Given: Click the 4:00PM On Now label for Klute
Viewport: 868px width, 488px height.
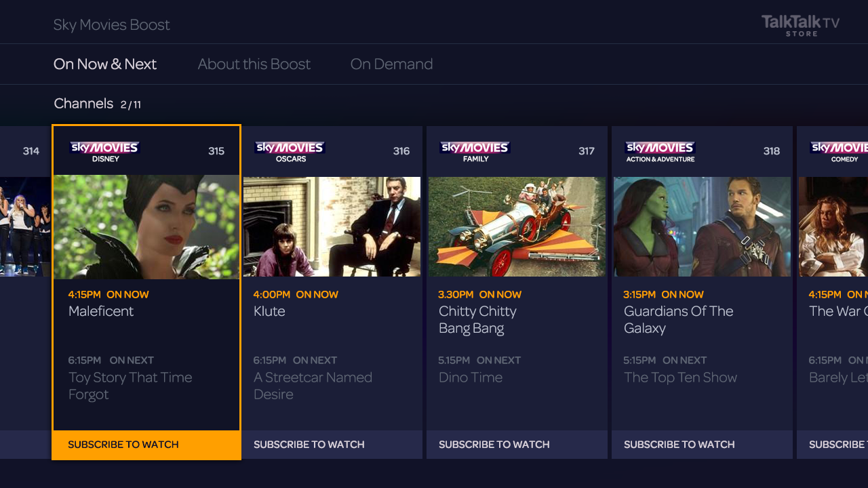Looking at the screenshot, I should (x=296, y=295).
